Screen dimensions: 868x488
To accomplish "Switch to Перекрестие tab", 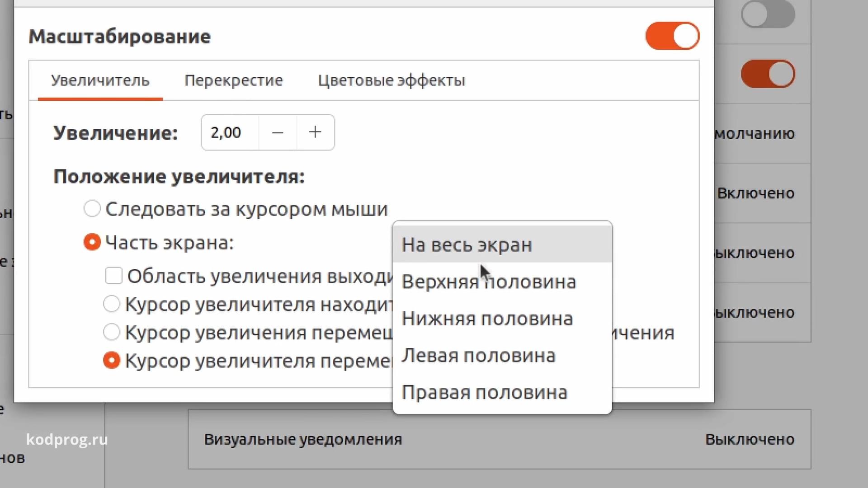I will pyautogui.click(x=233, y=80).
